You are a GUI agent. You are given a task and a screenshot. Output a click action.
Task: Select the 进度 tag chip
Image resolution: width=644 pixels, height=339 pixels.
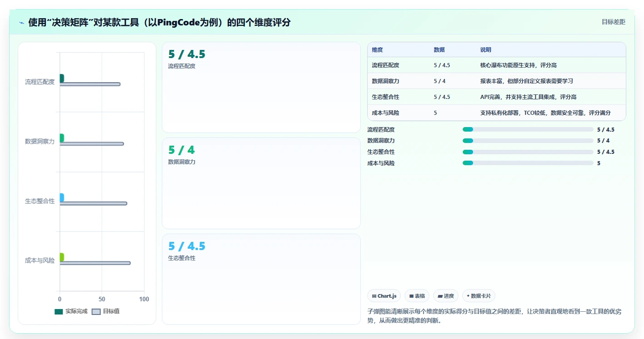coord(446,296)
